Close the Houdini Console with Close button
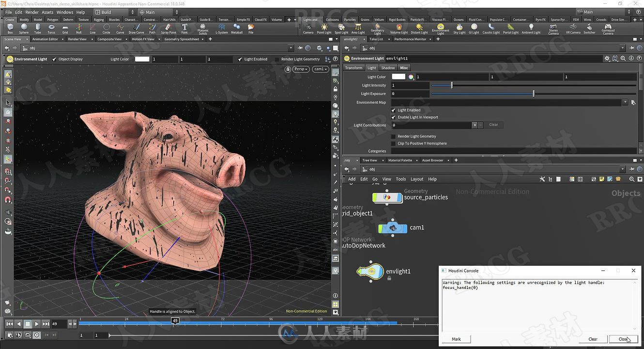 pos(623,339)
